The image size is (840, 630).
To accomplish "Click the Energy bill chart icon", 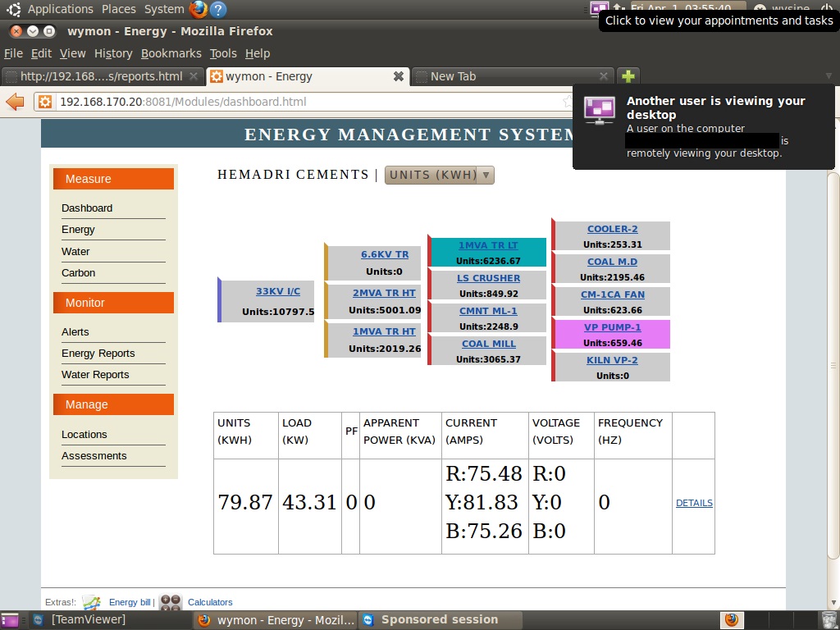I will click(x=91, y=602).
